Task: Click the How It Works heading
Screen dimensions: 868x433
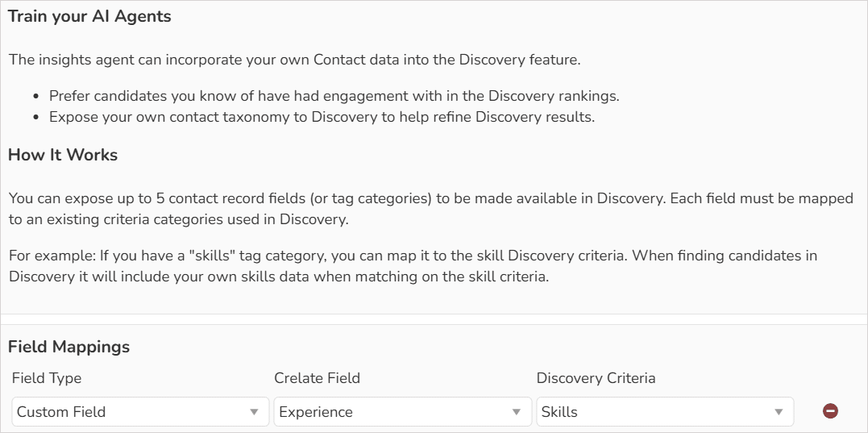Action: (x=63, y=155)
